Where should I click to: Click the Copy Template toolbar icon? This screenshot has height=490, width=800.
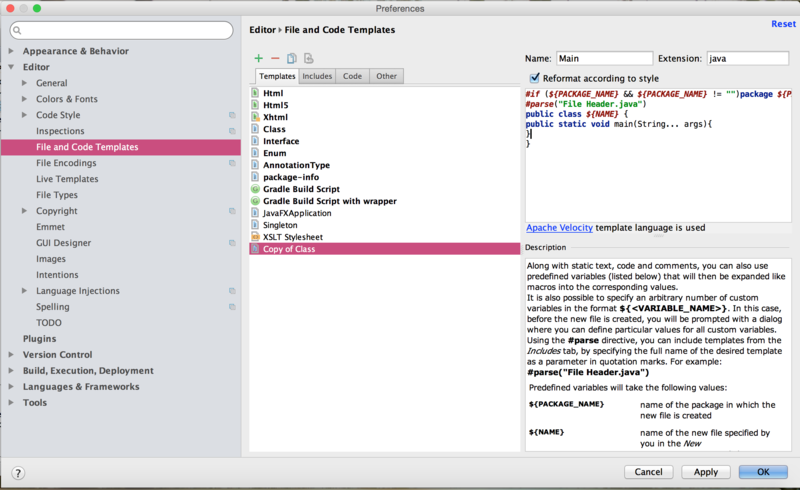tap(292, 58)
